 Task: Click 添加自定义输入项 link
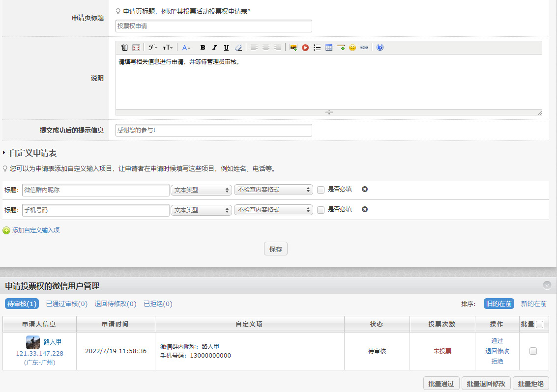click(x=36, y=230)
